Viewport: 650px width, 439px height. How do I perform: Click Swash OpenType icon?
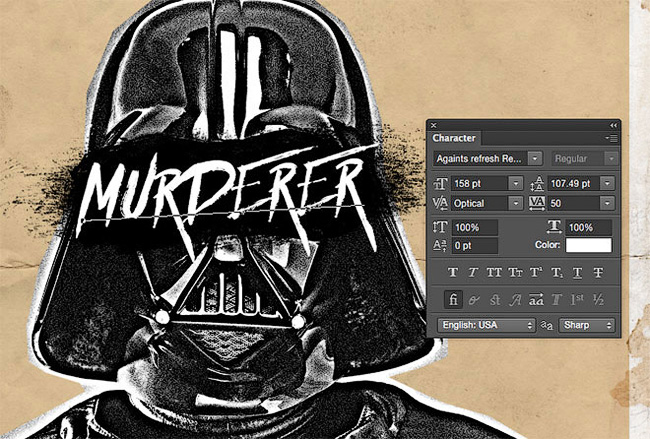(x=515, y=300)
